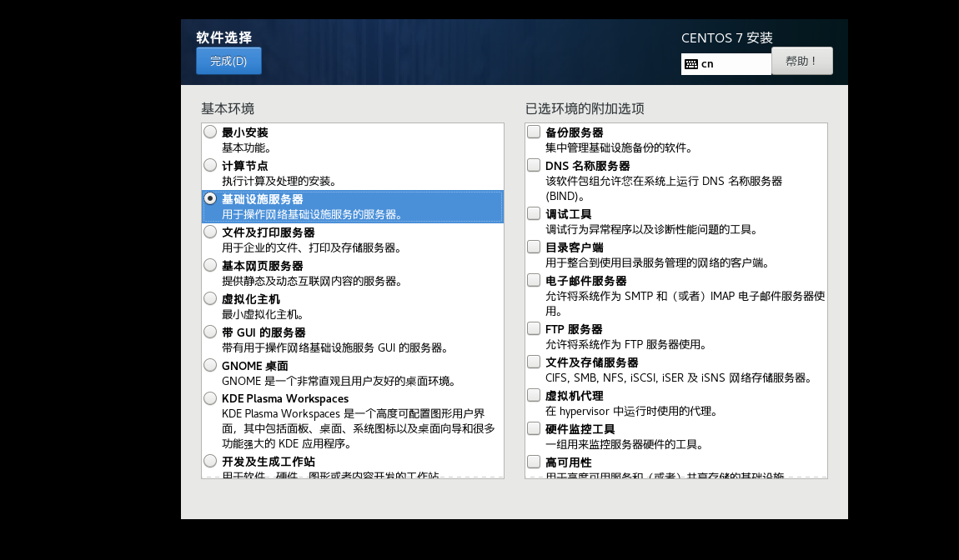Screen dimensions: 959x560
Task: Click the CENTOS 7 安装 title
Action: [x=727, y=37]
